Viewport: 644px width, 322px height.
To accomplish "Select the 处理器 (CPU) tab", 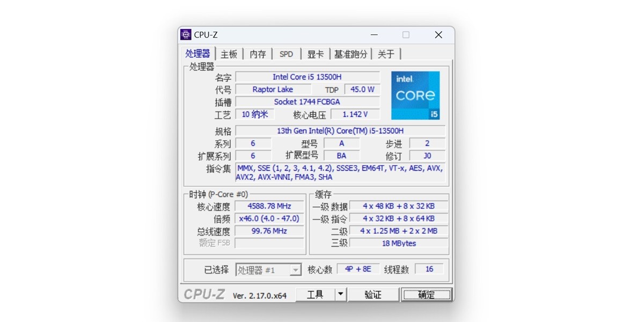I will 197,53.
